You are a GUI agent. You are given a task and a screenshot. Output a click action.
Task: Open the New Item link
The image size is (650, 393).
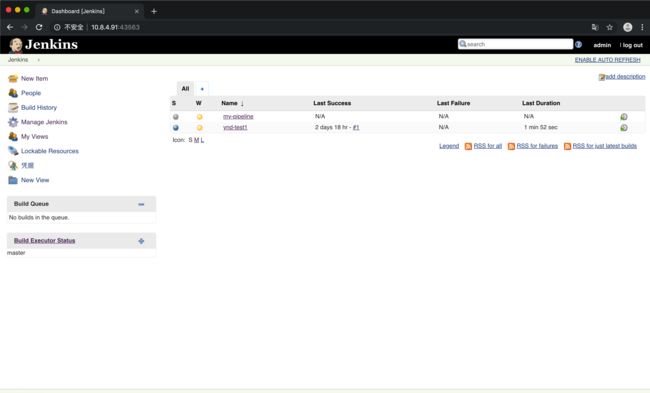34,78
